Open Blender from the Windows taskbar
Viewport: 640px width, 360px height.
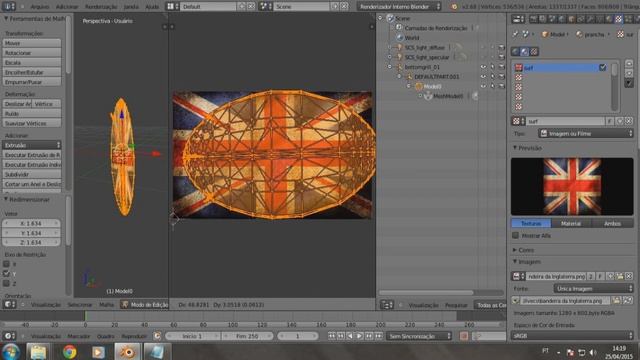tap(127, 352)
